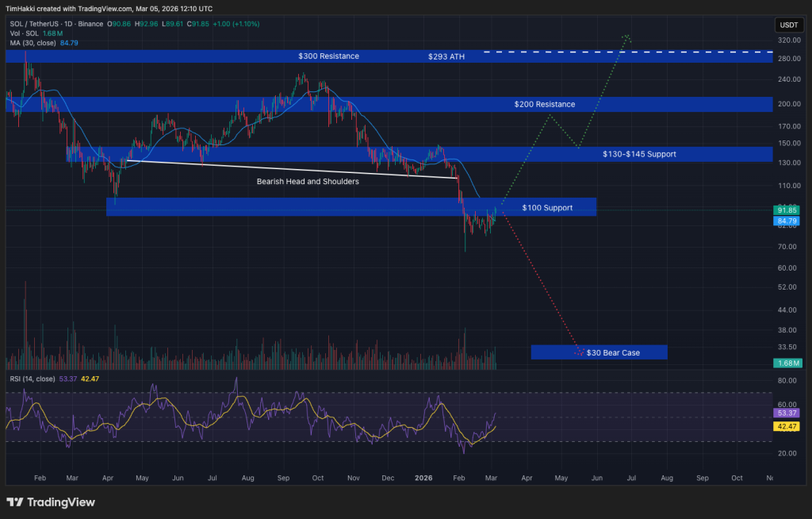
Task: Select the $200 Resistance rectangle label
Action: (544, 104)
